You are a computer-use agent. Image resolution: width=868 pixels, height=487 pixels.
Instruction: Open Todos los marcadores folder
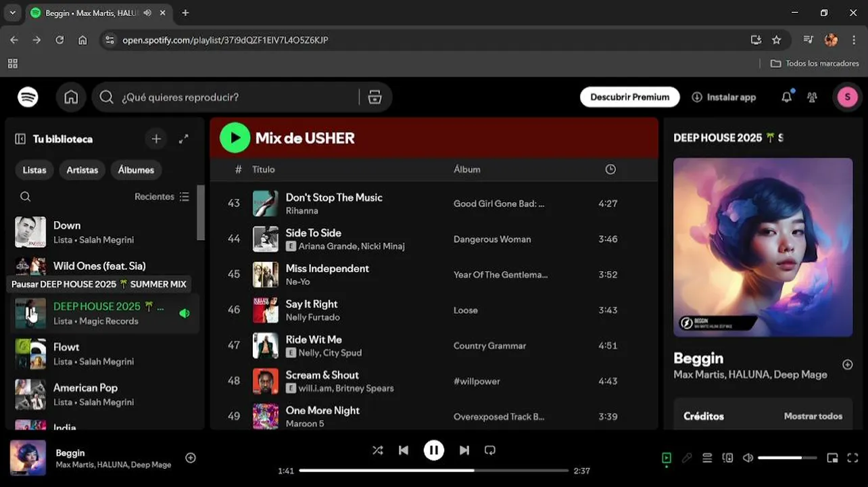click(x=815, y=64)
